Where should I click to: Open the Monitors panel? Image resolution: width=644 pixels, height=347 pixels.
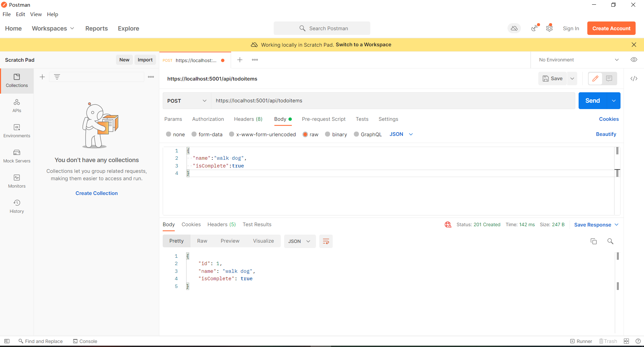point(16,181)
